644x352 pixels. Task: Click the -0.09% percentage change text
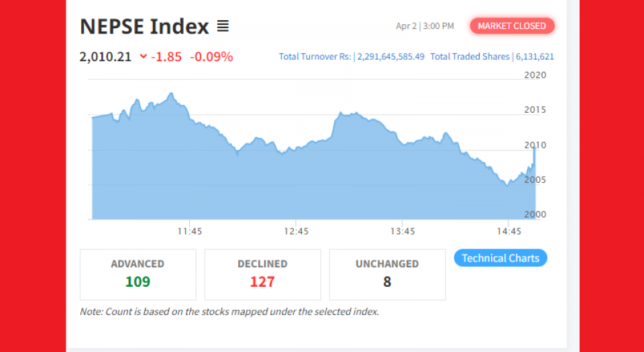pos(211,56)
